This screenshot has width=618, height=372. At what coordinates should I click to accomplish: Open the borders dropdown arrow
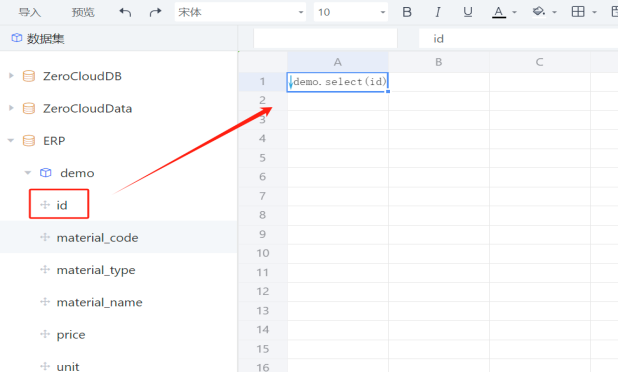coord(594,12)
